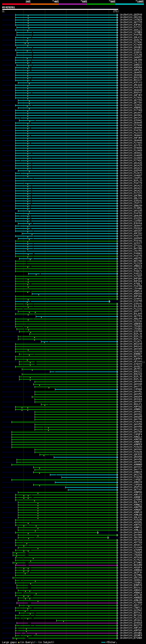
Task: Select the UniRef100_P27497 entry
Action: (131, 276)
